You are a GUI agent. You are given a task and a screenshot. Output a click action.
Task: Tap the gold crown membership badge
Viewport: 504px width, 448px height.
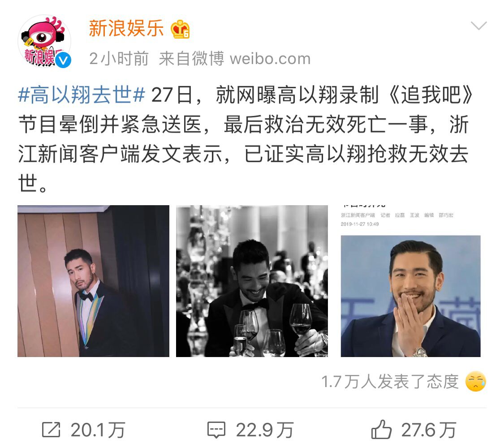click(181, 29)
